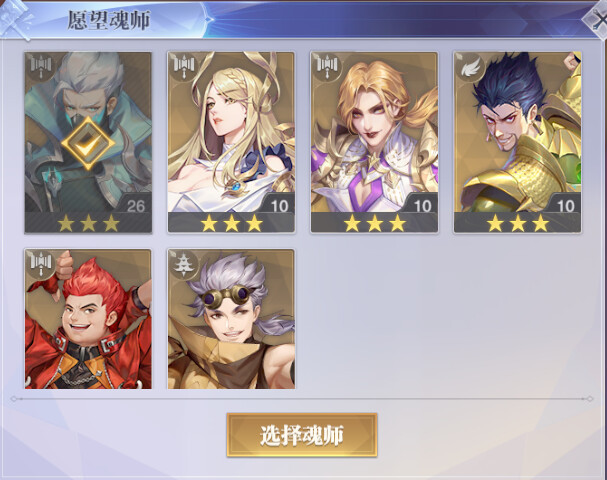Click the 愿望魂师 title text
Screen dimensions: 607x480
pyautogui.click(x=109, y=20)
